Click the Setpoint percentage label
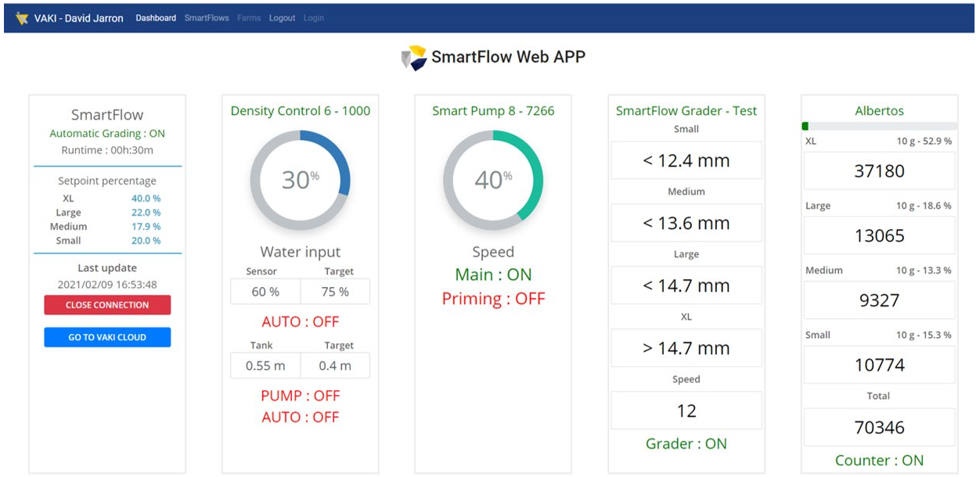This screenshot has height=477, width=980. (x=107, y=181)
